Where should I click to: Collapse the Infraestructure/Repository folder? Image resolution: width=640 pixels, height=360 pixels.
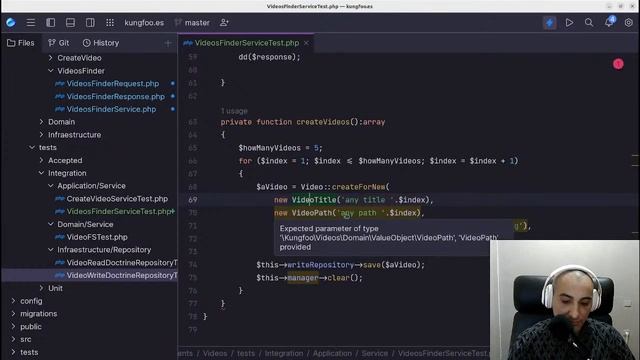click(51, 250)
